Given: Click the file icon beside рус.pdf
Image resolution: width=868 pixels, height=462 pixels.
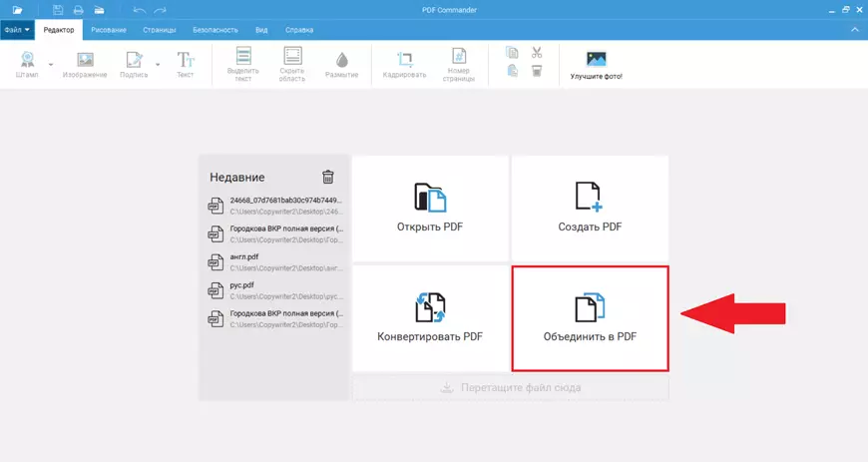Looking at the screenshot, I should 216,290.
